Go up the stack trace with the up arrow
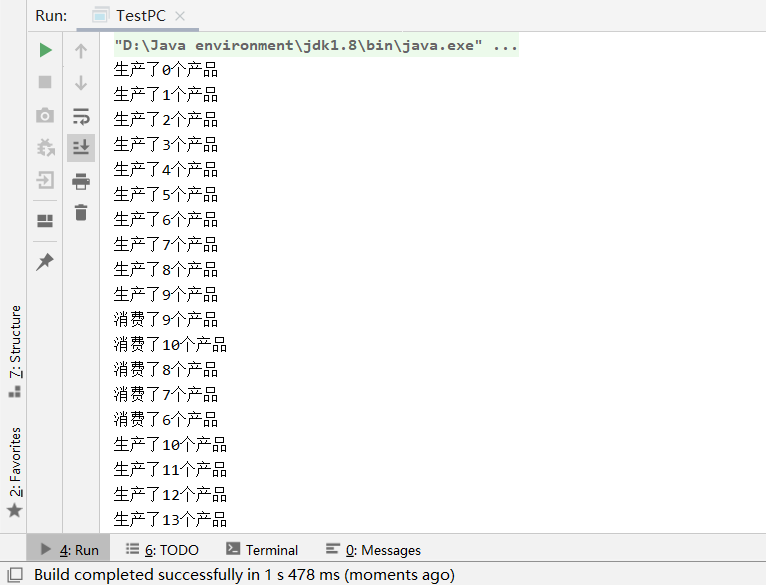Viewport: 766px width, 585px height. pos(81,51)
